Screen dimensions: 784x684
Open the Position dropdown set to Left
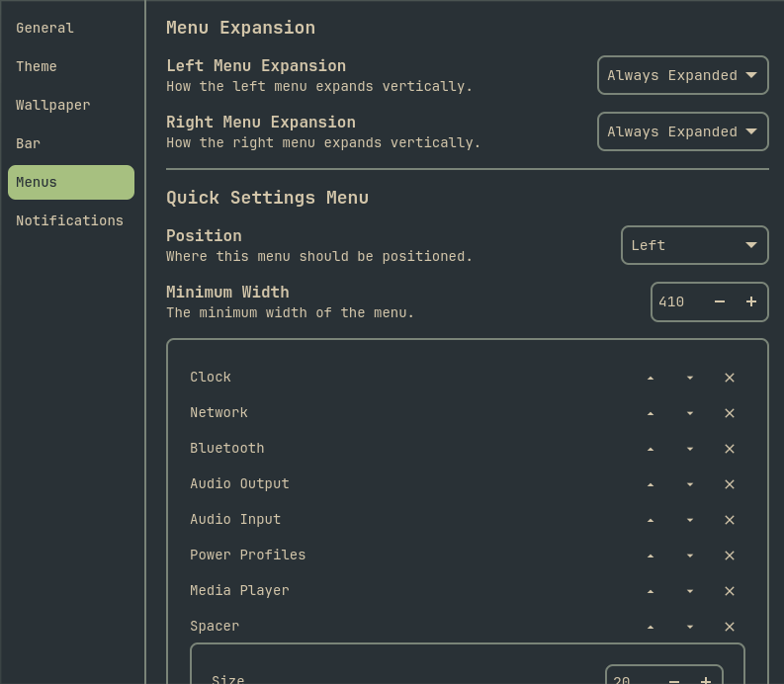tap(694, 245)
